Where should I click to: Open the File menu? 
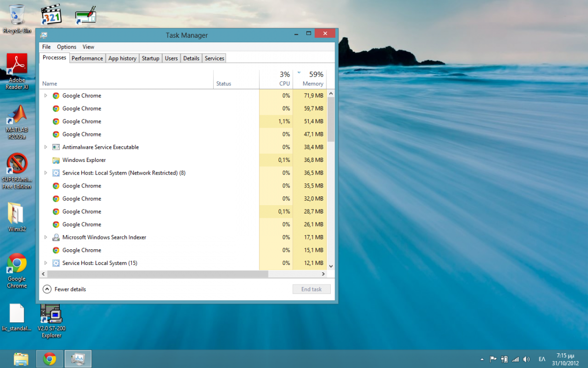47,47
